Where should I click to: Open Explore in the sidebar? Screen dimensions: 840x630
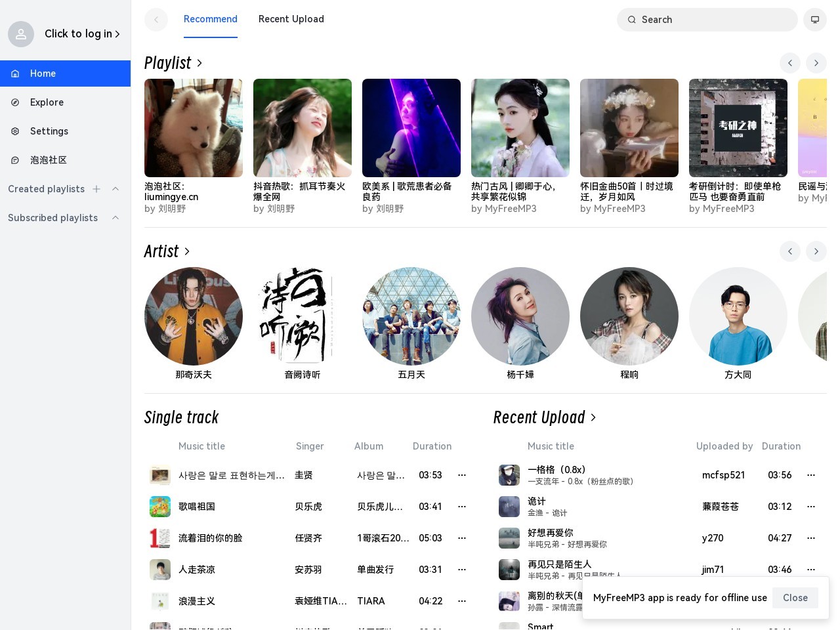click(47, 102)
